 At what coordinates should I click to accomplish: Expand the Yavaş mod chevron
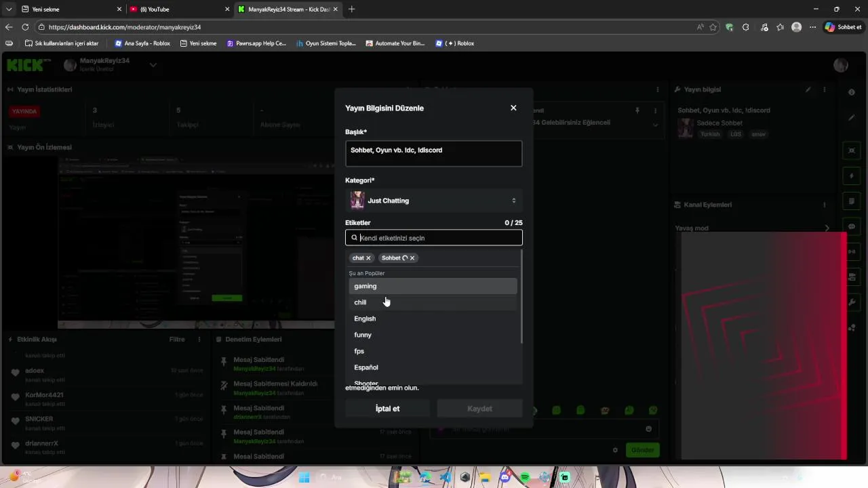827,228
